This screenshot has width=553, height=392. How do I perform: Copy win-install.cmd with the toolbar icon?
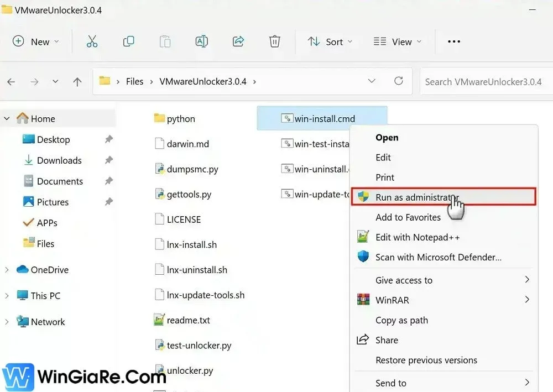tap(128, 41)
